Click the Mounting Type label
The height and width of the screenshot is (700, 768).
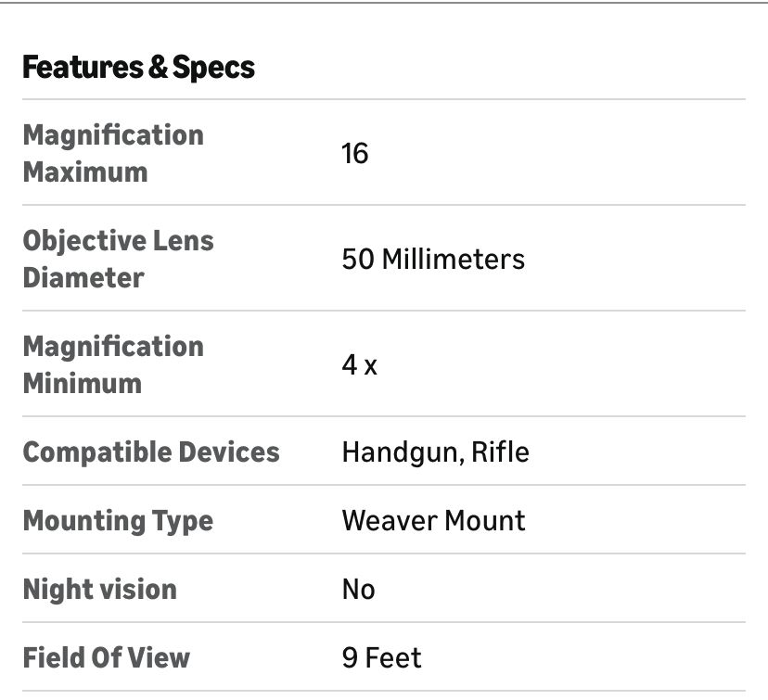pos(118,520)
